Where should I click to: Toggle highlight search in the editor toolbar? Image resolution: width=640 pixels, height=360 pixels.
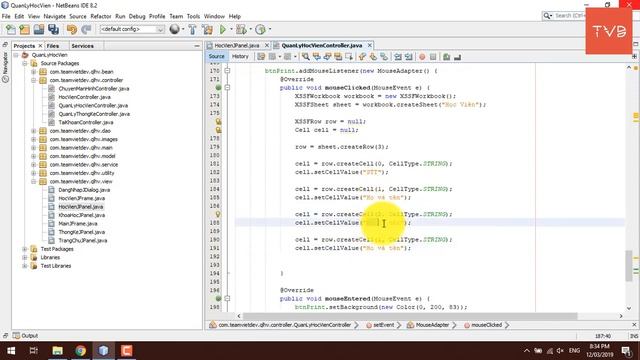coord(338,57)
